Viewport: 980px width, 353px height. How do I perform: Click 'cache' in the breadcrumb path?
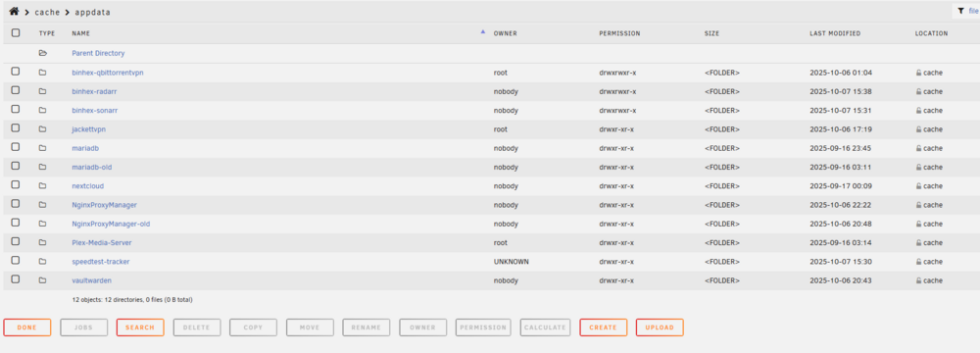(x=46, y=12)
